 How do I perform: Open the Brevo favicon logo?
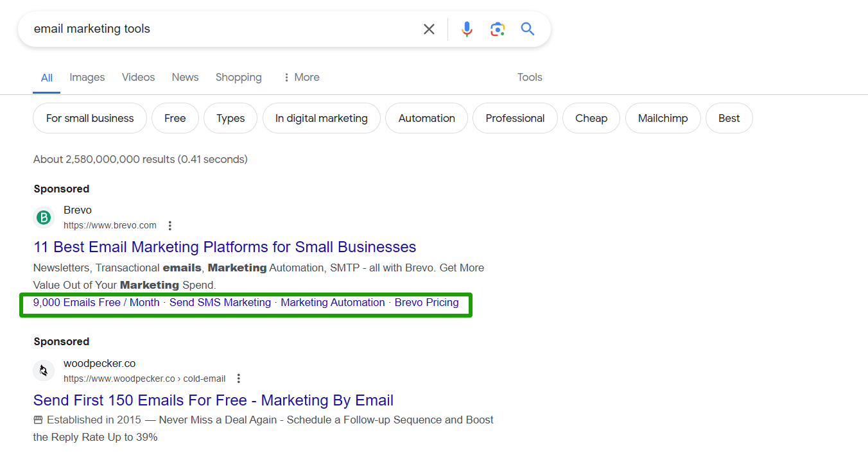click(x=44, y=217)
